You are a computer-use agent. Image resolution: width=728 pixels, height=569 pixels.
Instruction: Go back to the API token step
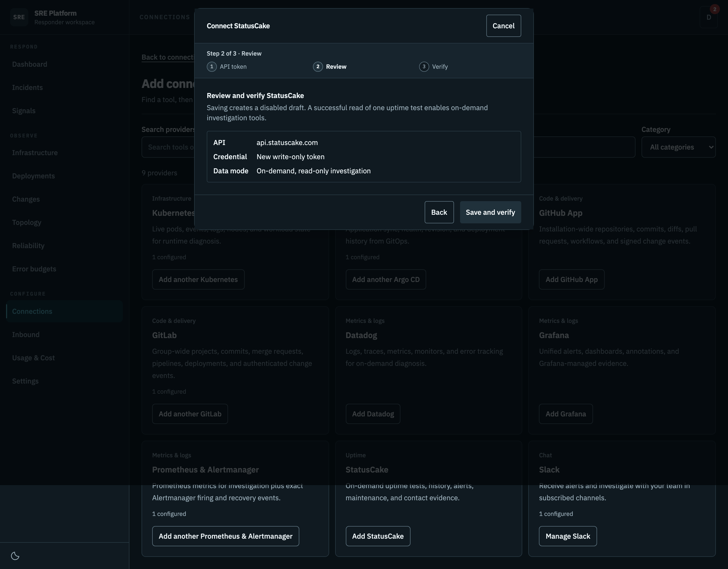point(439,212)
